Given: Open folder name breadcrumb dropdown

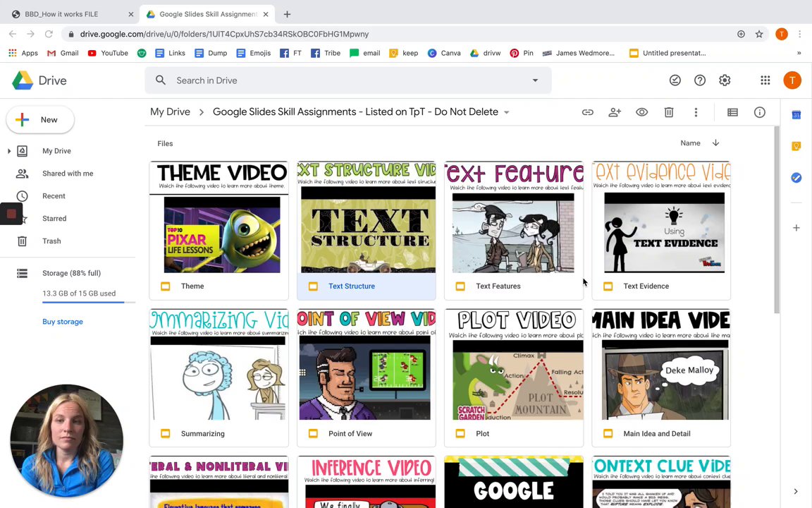Looking at the screenshot, I should click(507, 112).
